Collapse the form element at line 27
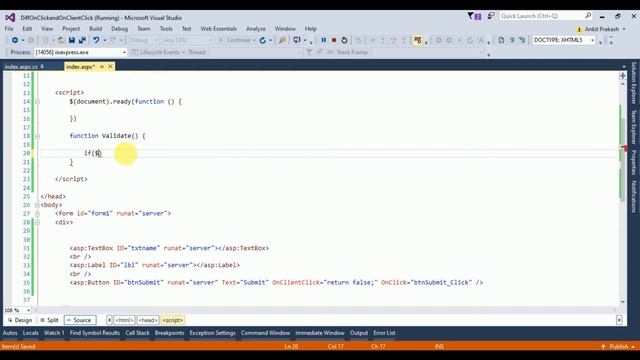Image resolution: width=640 pixels, height=360 pixels. [x=37, y=213]
